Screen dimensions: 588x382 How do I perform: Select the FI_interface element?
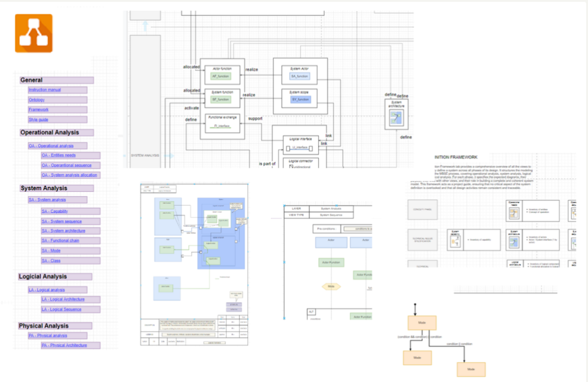click(221, 126)
